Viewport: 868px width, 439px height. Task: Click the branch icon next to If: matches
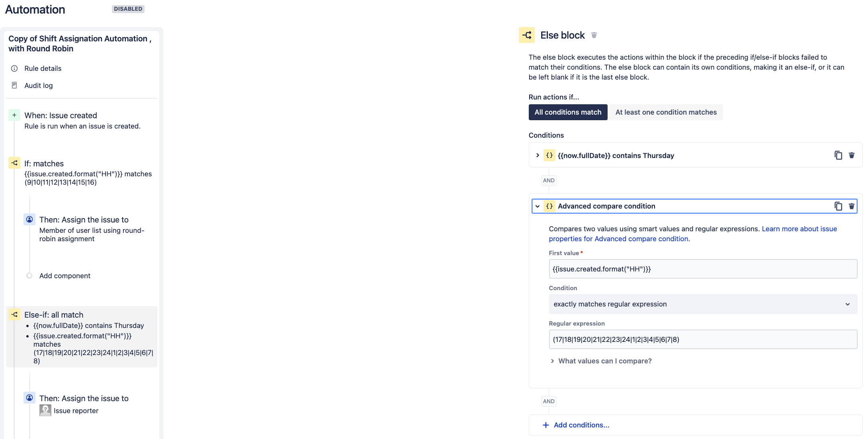(x=14, y=163)
